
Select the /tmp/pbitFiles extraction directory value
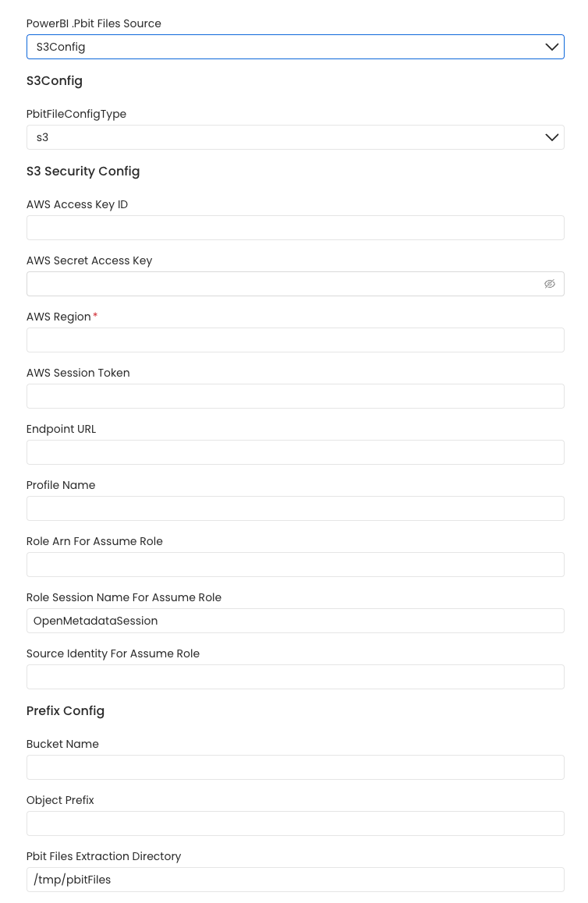point(295,879)
